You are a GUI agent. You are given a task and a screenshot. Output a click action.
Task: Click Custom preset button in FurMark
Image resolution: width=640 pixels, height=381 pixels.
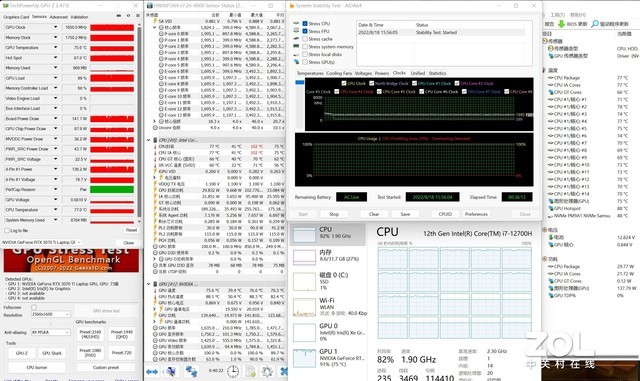click(106, 368)
